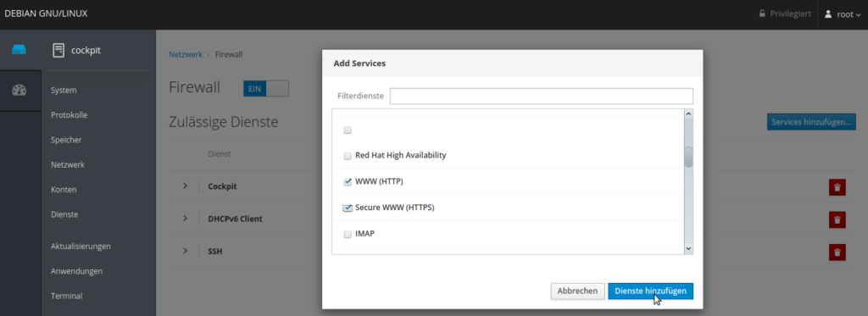Screen dimensions: 868x316
Task: Expand the Cockpit service row
Action: [185, 186]
